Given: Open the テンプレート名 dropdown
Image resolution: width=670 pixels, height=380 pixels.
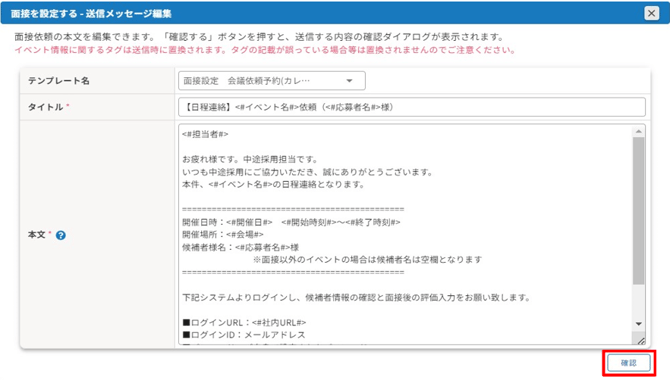Looking at the screenshot, I should click(x=272, y=81).
